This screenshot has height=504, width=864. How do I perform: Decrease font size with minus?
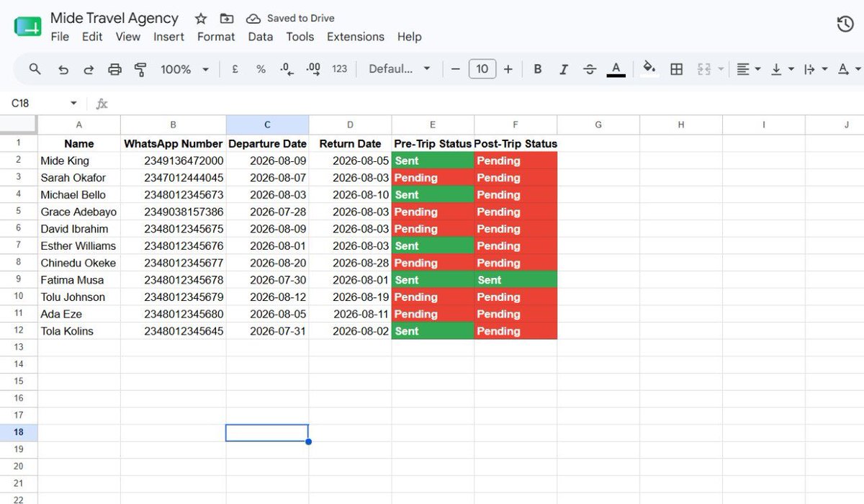tap(456, 69)
